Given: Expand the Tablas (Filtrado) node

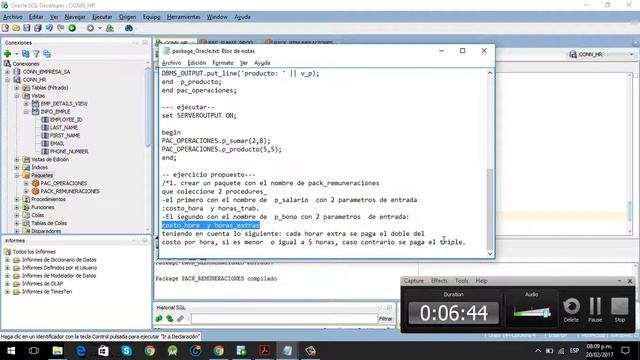Looking at the screenshot, I should pyautogui.click(x=17, y=88).
